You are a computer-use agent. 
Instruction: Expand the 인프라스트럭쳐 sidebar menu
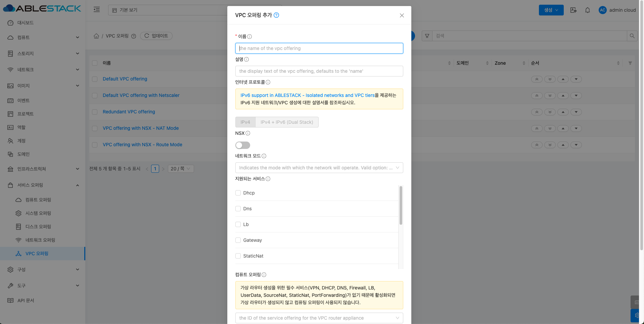coord(43,169)
